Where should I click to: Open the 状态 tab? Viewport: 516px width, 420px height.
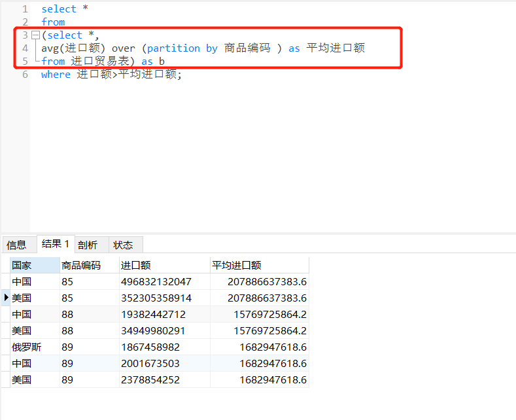126,245
